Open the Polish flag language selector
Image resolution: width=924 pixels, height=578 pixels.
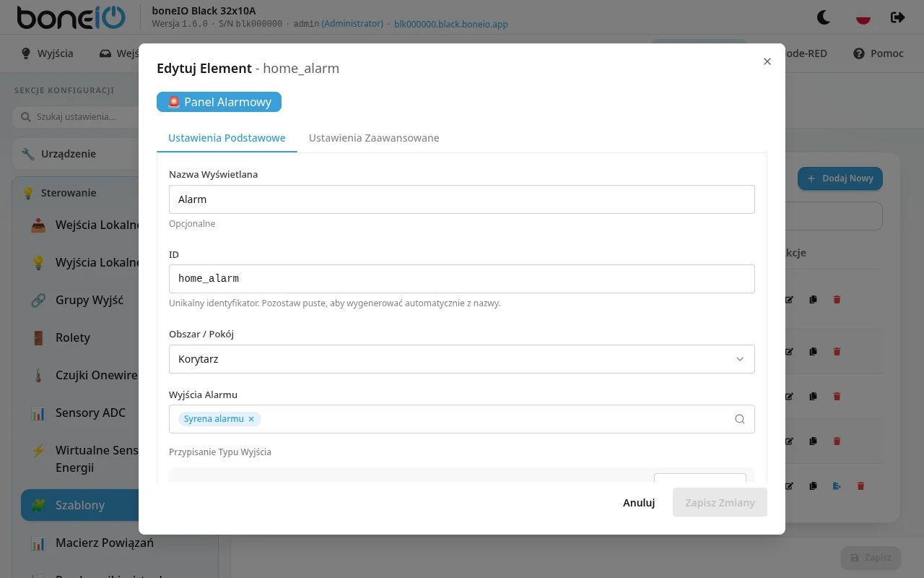coord(863,17)
